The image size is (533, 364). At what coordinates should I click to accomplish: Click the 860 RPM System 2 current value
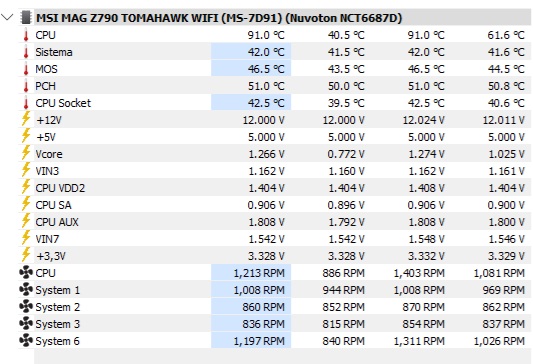pyautogui.click(x=263, y=307)
